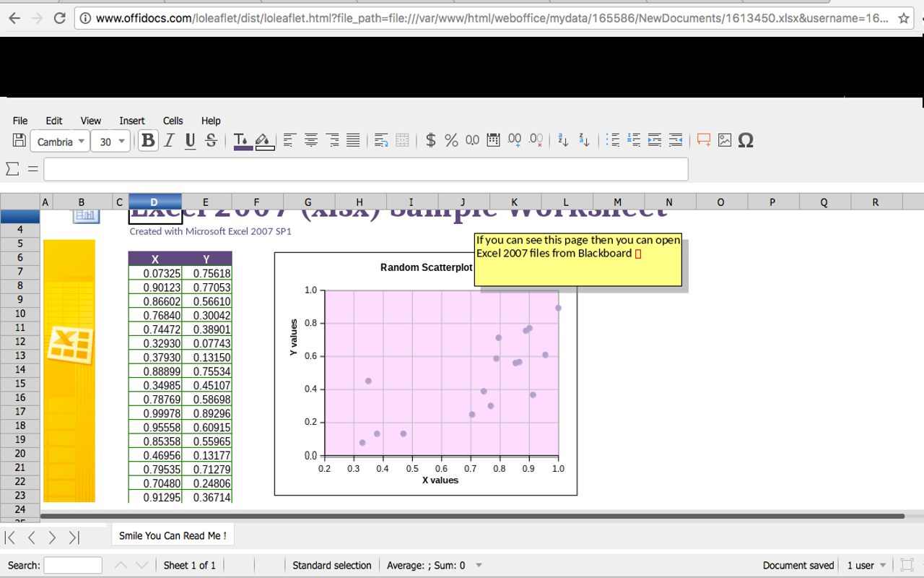This screenshot has width=924, height=578.
Task: Open the font size 30 dropdown
Action: 110,142
